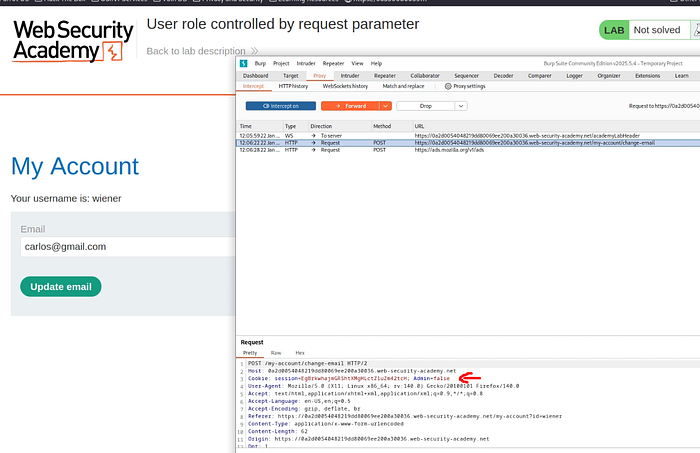
Task: Switch to the Sequencer tab
Action: tap(467, 76)
